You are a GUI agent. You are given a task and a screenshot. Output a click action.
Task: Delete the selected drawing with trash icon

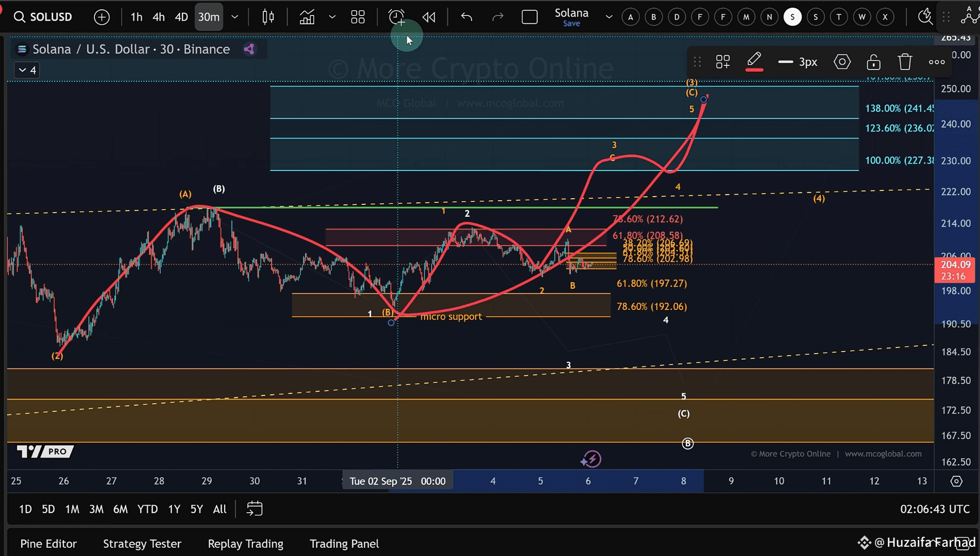pos(905,62)
